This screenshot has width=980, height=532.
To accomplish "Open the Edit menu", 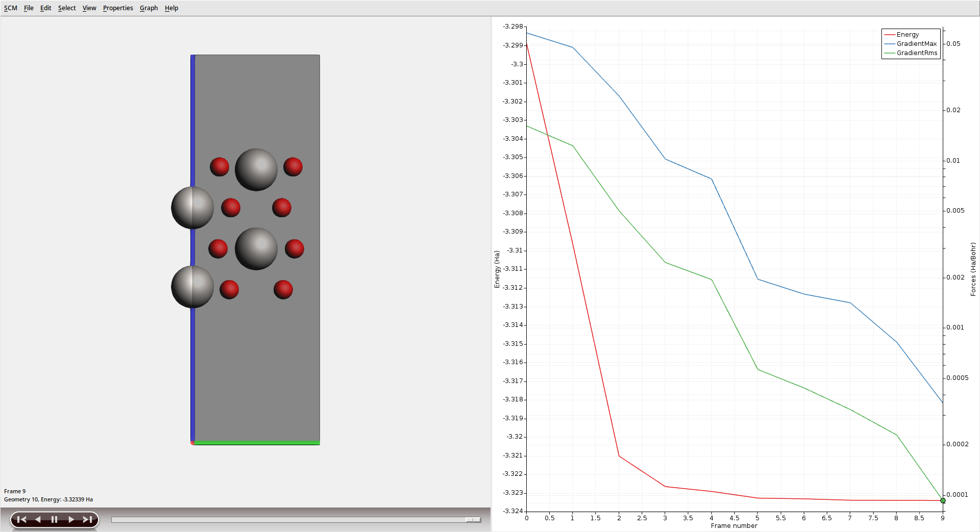I will tap(45, 8).
